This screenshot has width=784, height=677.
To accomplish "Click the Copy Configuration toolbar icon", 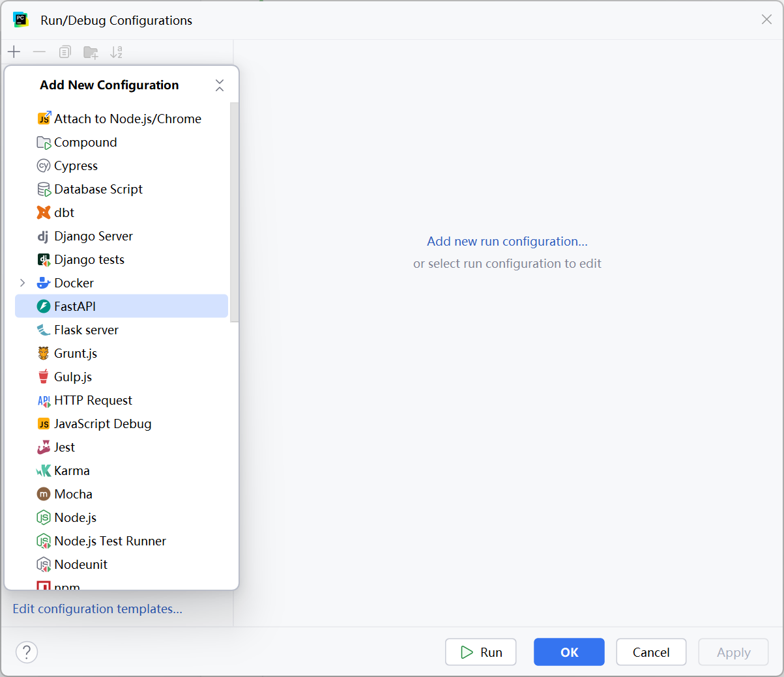I will [65, 52].
